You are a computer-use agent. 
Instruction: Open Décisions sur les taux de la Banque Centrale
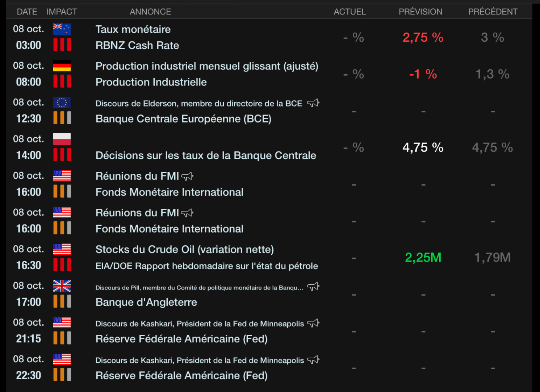point(206,155)
